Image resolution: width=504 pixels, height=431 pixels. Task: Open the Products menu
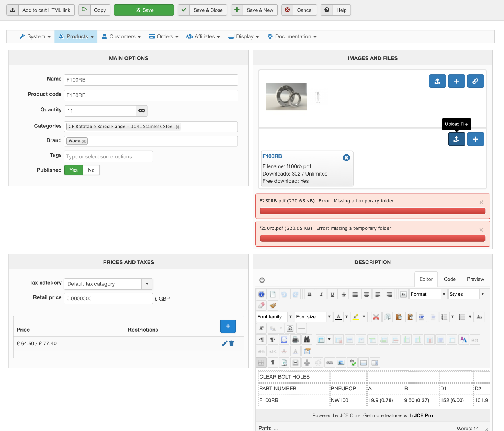click(x=76, y=36)
